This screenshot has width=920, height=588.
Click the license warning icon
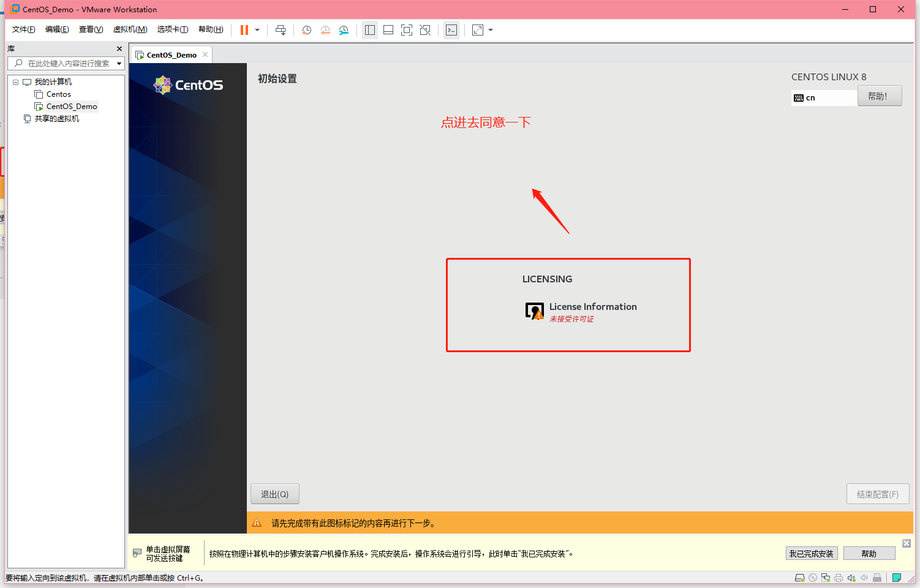pyautogui.click(x=535, y=311)
